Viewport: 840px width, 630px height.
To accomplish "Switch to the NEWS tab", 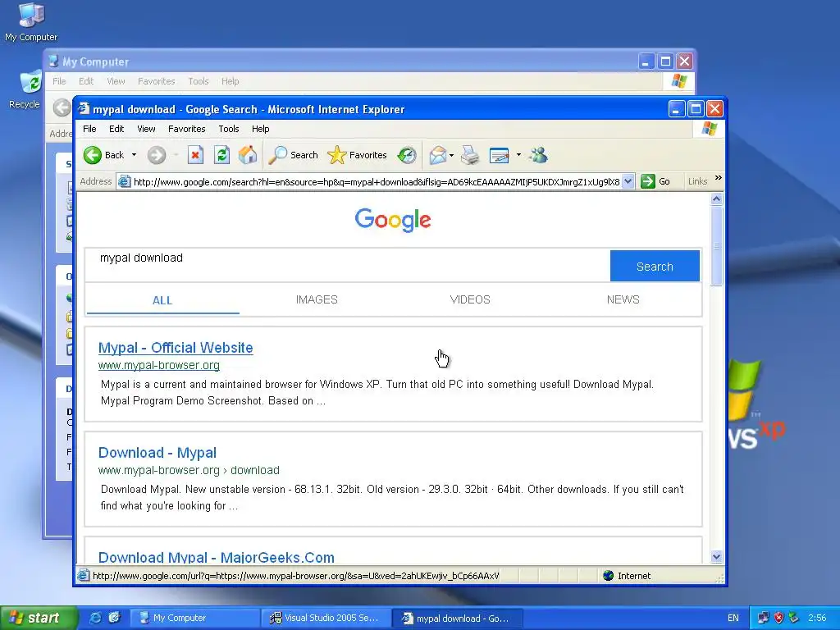I will (x=623, y=300).
